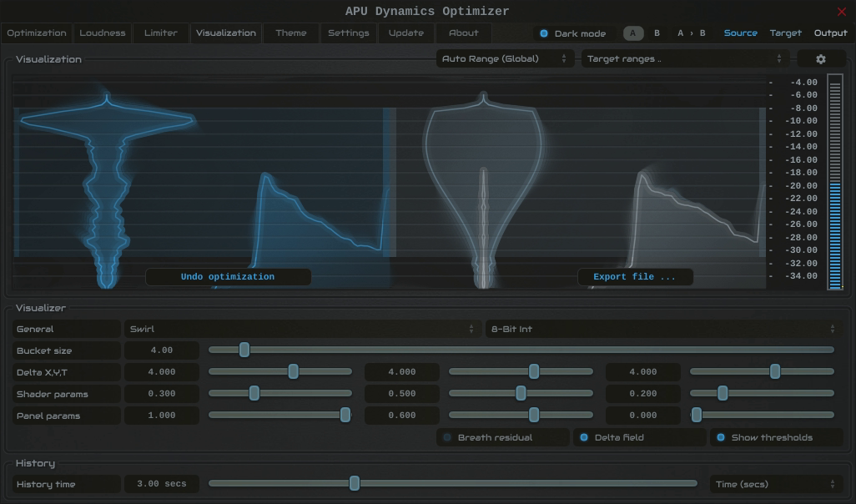Viewport: 856px width, 504px height.
Task: Click the Shader params 0.300 value field
Action: 162,394
